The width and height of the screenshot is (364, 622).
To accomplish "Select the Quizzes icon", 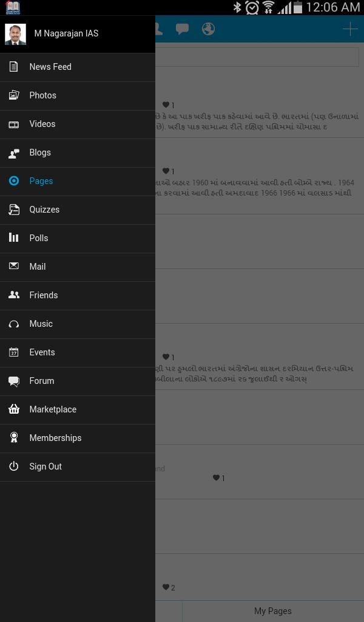I will [x=14, y=210].
